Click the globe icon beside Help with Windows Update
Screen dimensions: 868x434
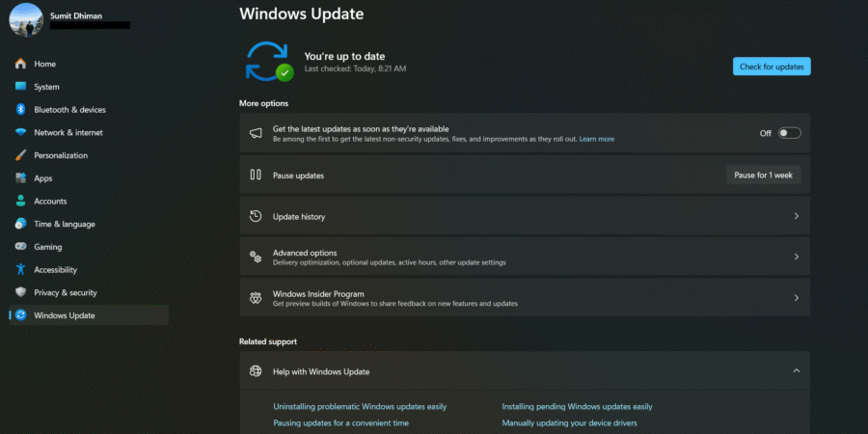point(256,371)
